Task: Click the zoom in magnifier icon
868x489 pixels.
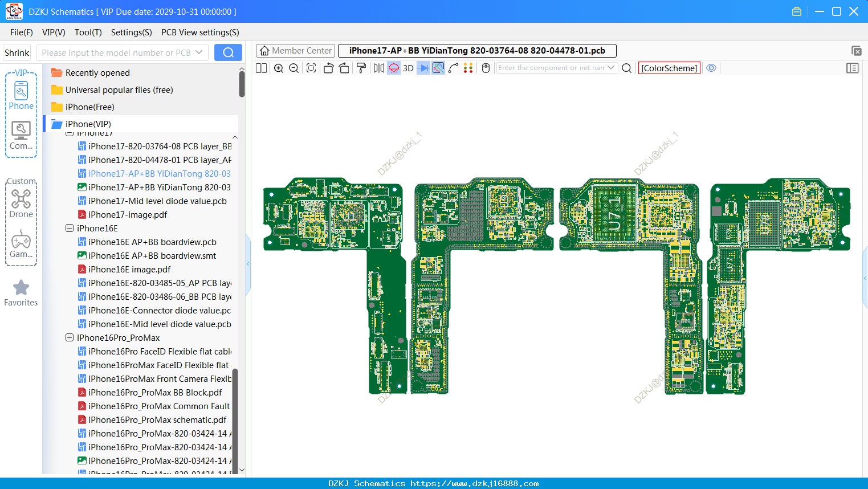Action: tap(279, 68)
